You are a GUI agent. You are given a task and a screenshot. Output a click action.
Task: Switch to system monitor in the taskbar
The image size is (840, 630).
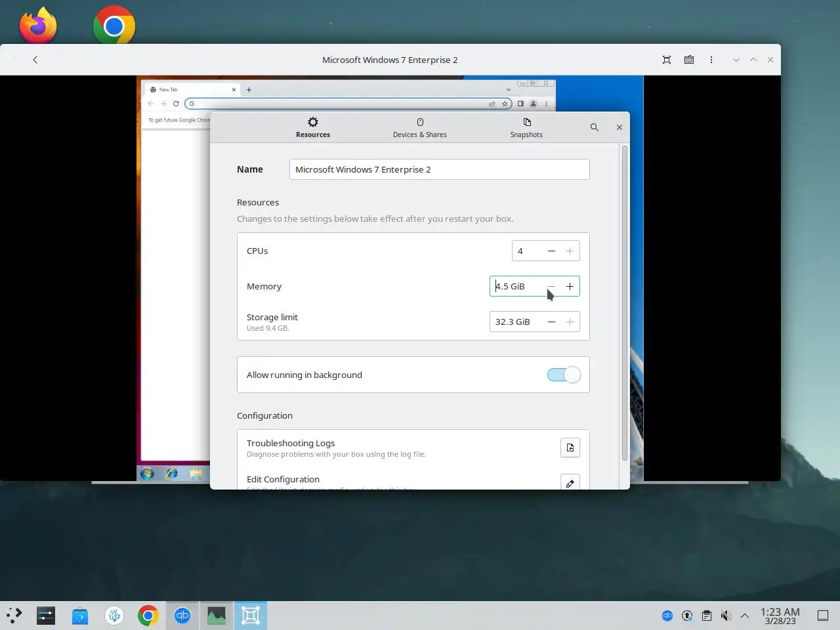[x=217, y=616]
